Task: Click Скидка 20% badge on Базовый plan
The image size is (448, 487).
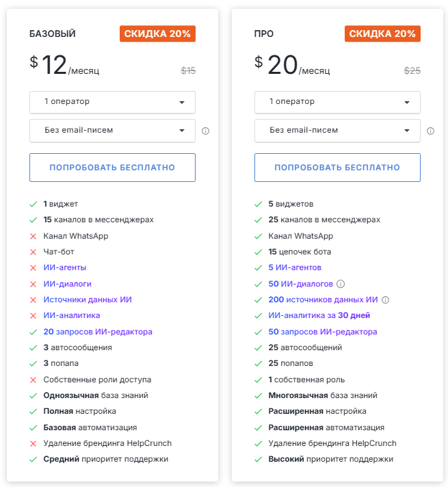Action: [158, 34]
